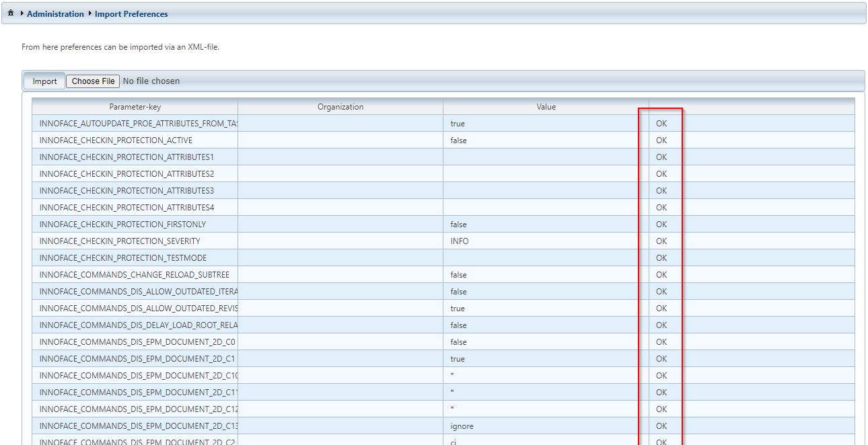Select the INNOFACE_CHECKIN_PROTECTION_SEVERITY parameter cell
Viewport: 868px width, 445px height.
tap(120, 241)
